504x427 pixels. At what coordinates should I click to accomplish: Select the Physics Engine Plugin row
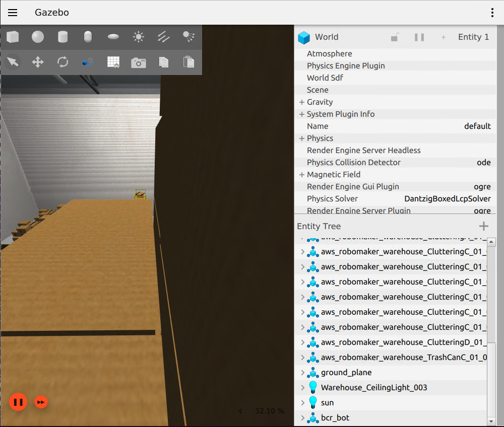click(x=395, y=66)
